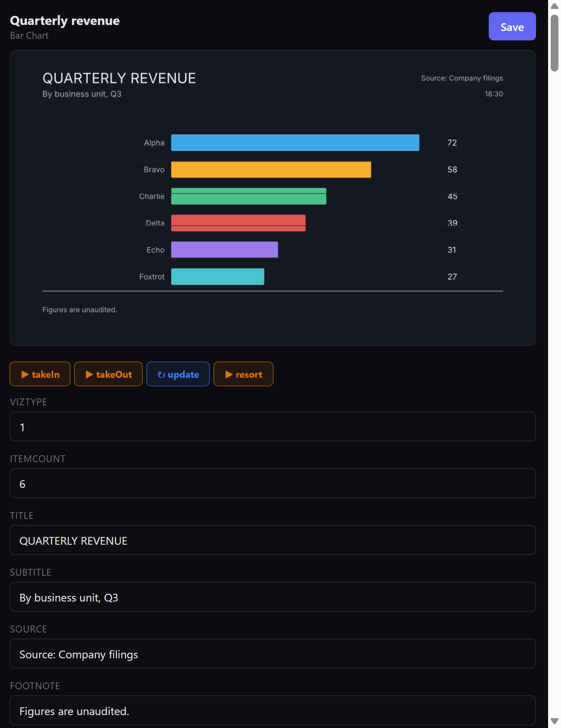The width and height of the screenshot is (561, 728).
Task: Focus the FOOTNOTE input field
Action: [273, 710]
